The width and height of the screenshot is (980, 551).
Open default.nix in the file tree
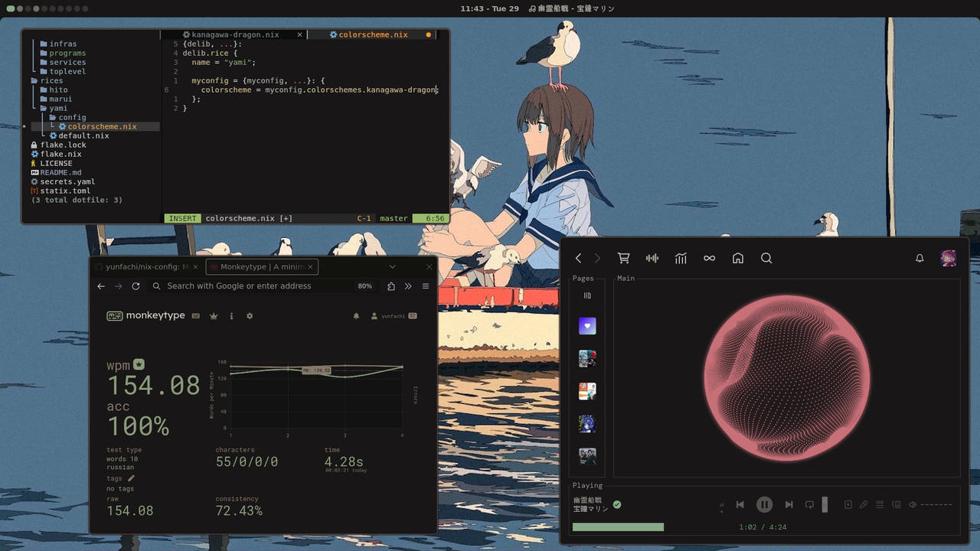80,135
